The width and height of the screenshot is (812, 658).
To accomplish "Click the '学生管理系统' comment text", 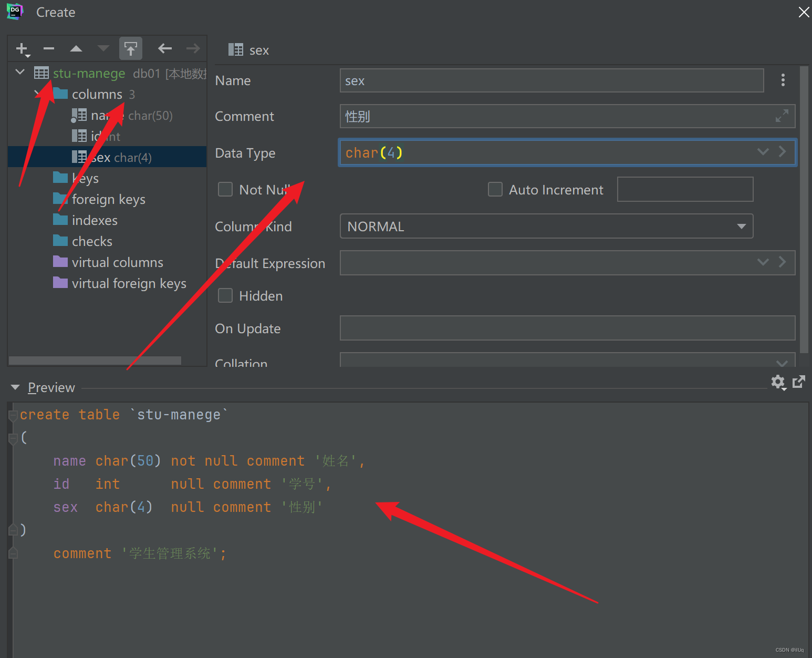I will (x=170, y=553).
